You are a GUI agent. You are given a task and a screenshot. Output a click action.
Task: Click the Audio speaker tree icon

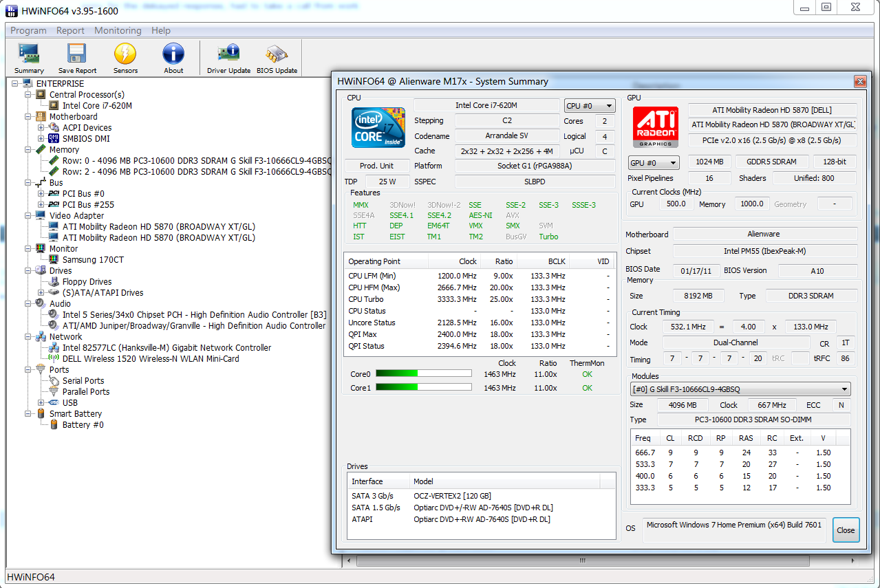point(41,303)
